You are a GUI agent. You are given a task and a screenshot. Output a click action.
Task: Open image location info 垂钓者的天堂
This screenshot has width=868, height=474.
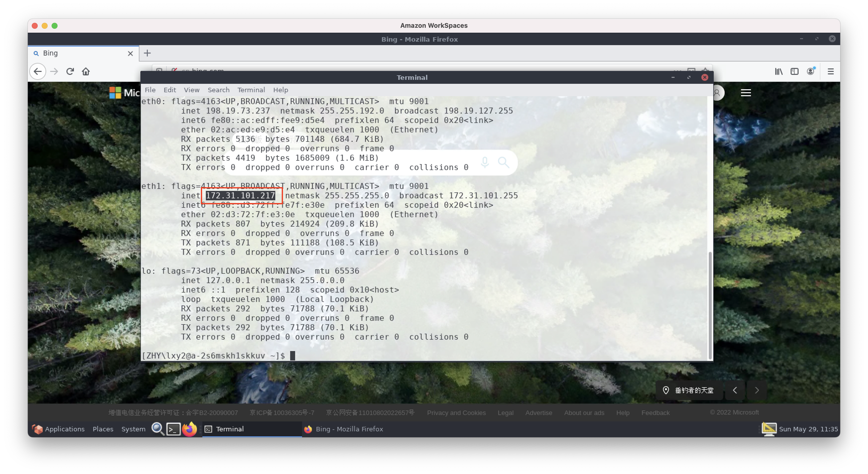[x=689, y=390]
